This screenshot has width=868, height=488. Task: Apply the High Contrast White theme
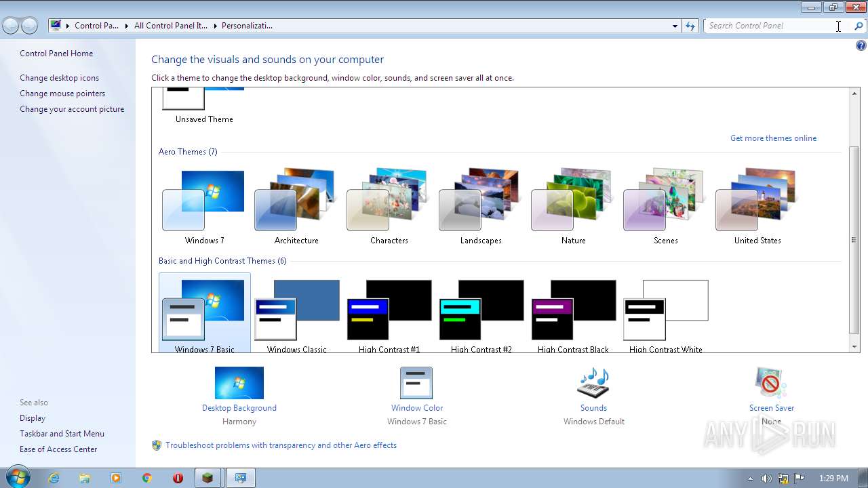coord(665,313)
